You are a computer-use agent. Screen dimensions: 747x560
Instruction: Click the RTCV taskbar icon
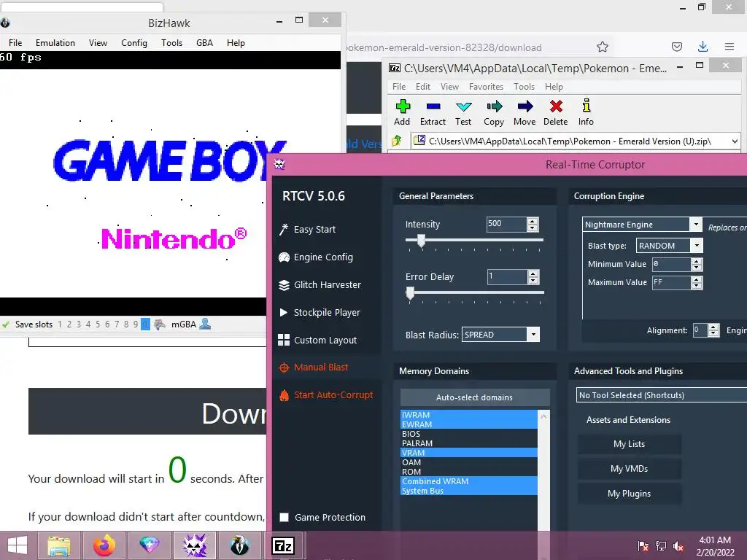click(x=194, y=545)
